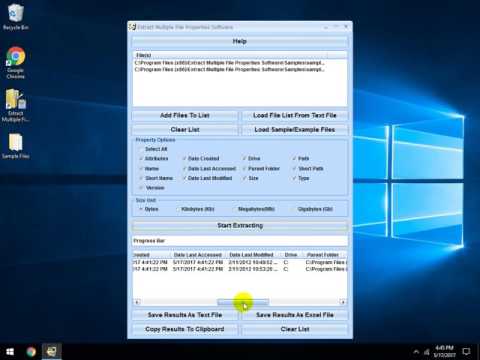Toggle the Select All checkbox
Image resolution: width=480 pixels, height=360 pixels.
coord(141,149)
